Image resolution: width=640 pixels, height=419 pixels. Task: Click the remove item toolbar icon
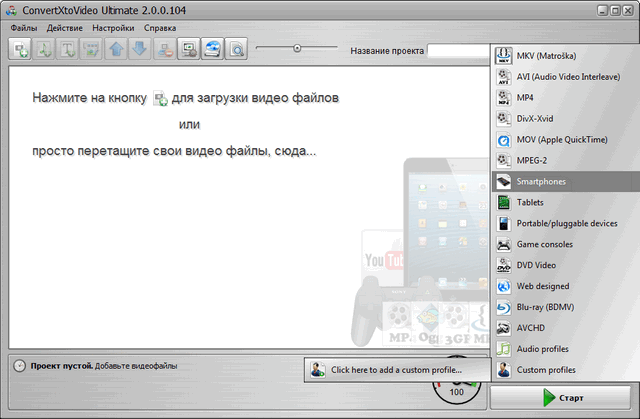pyautogui.click(x=162, y=49)
